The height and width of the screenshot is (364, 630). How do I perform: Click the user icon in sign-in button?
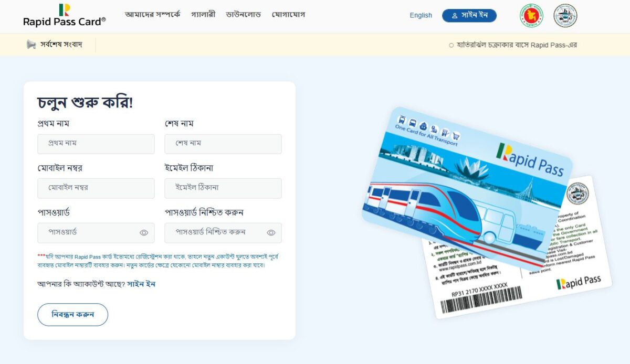455,16
